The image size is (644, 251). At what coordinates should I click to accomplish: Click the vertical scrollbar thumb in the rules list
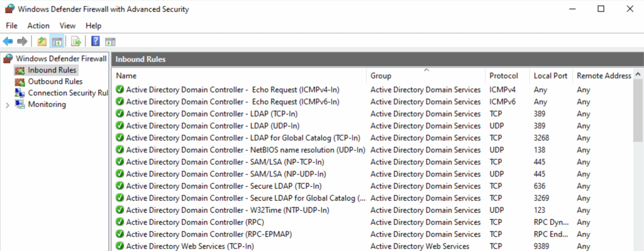pyautogui.click(x=638, y=110)
